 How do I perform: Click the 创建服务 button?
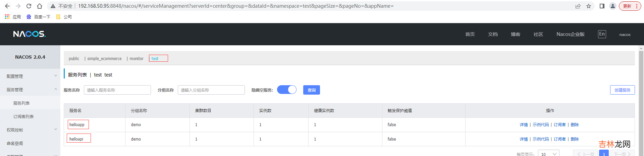point(622,90)
